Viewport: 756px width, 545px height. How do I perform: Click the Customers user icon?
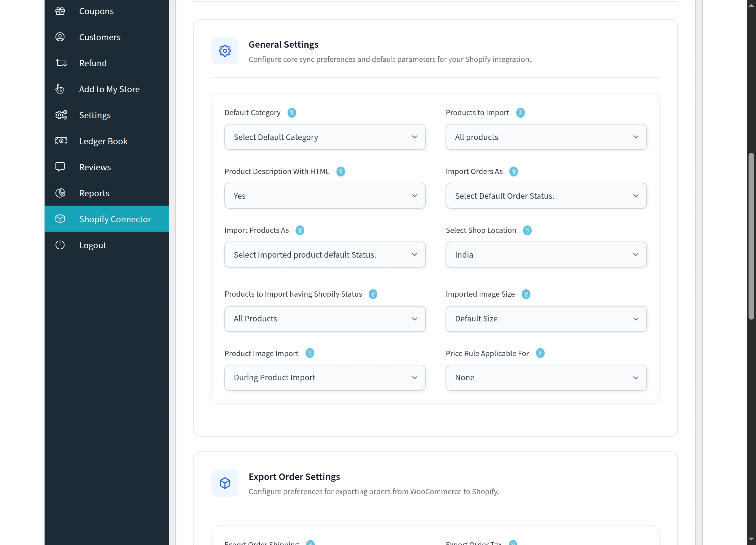click(60, 37)
